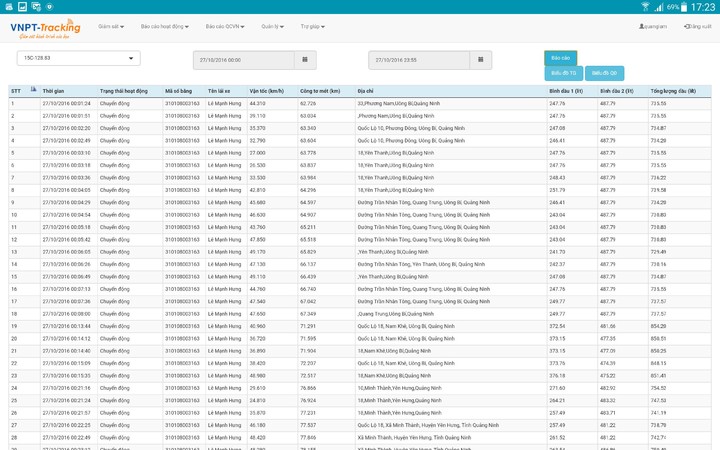Screen dimensions: 720x450
Task: Select time cell 27/10/2016 00:02:20
Action: [66, 128]
